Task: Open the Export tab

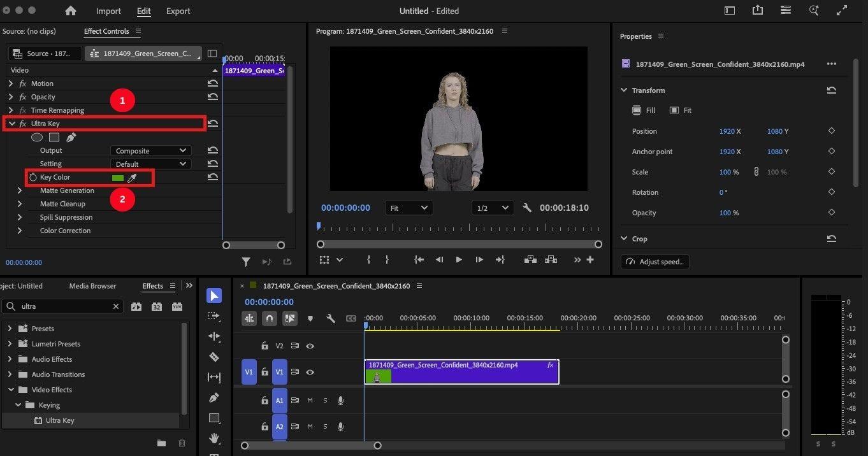Action: pos(178,11)
